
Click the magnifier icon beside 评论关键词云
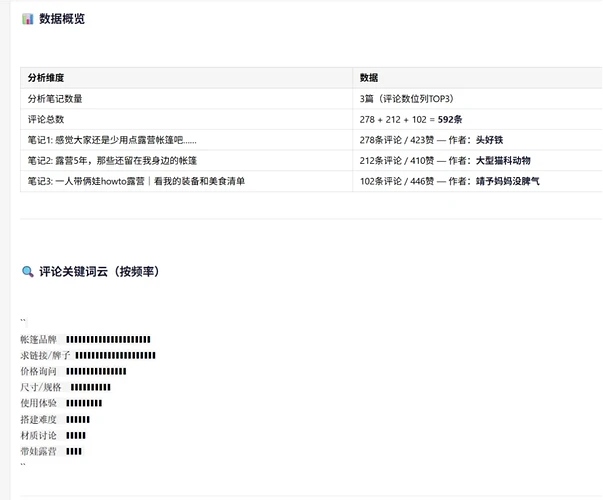(x=28, y=272)
